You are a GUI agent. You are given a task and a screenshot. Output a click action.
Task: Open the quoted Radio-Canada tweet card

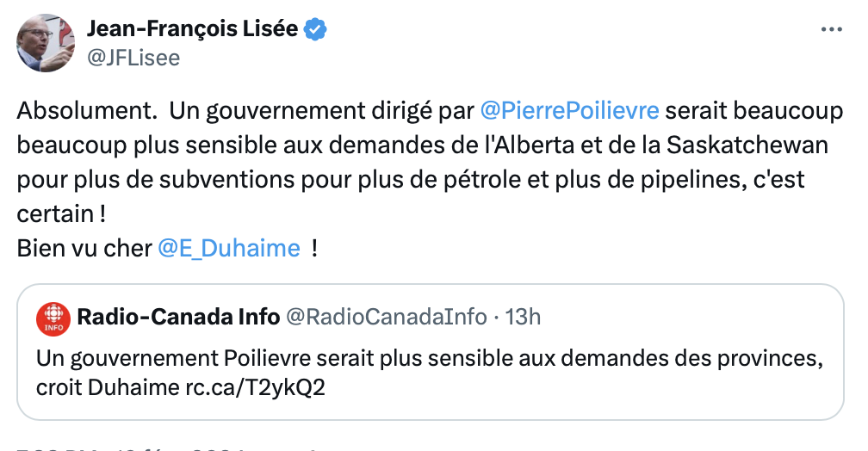[x=431, y=352]
